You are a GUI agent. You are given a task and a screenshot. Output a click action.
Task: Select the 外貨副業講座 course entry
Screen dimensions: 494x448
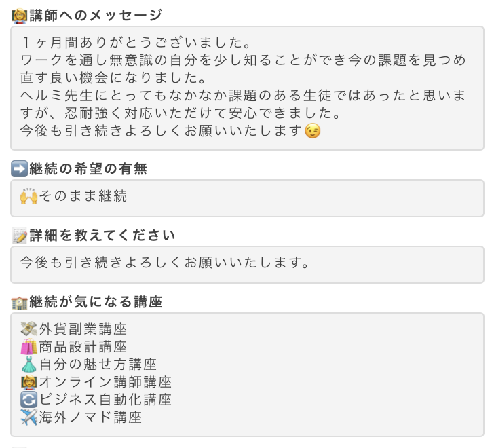coord(83,329)
